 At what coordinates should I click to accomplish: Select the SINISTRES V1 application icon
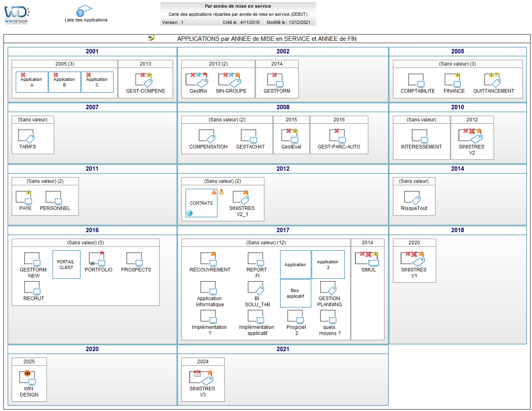pos(413,259)
